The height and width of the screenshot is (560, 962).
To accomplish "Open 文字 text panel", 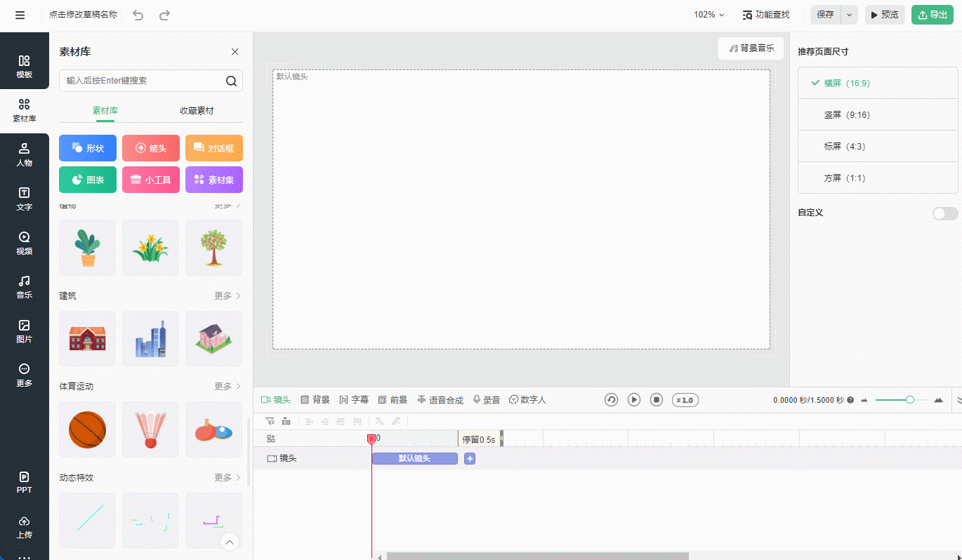I will (x=25, y=199).
